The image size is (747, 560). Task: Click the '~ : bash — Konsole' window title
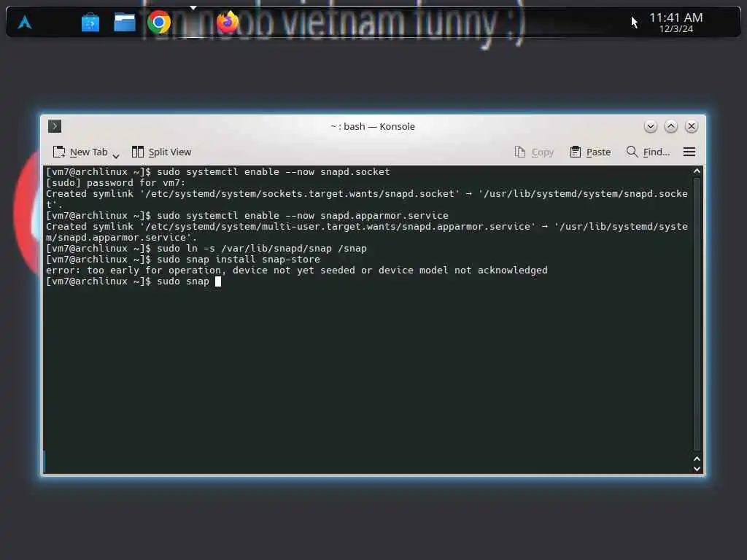[x=373, y=127]
